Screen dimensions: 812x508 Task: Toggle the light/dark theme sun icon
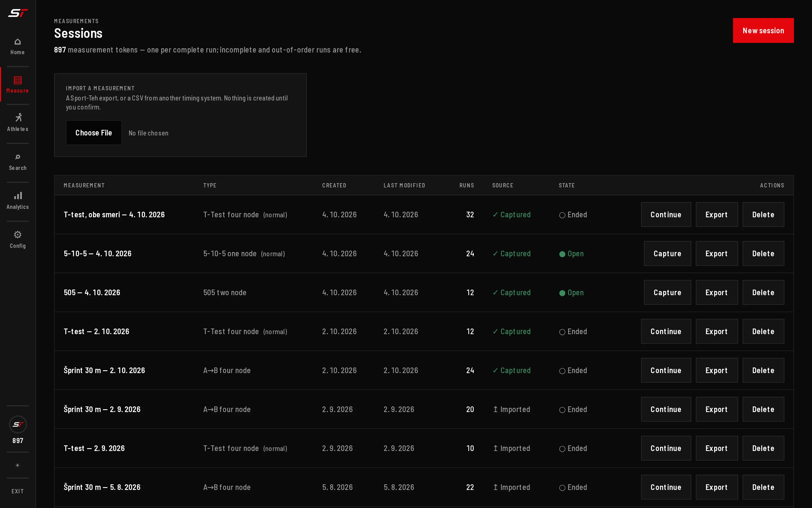(18, 465)
